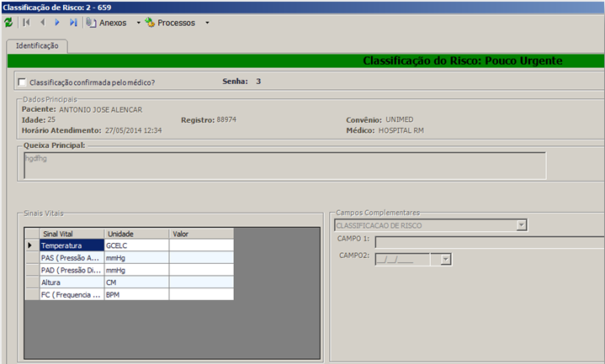This screenshot has height=364, width=605.
Task: Click the GCELC unit cell
Action: [x=136, y=245]
